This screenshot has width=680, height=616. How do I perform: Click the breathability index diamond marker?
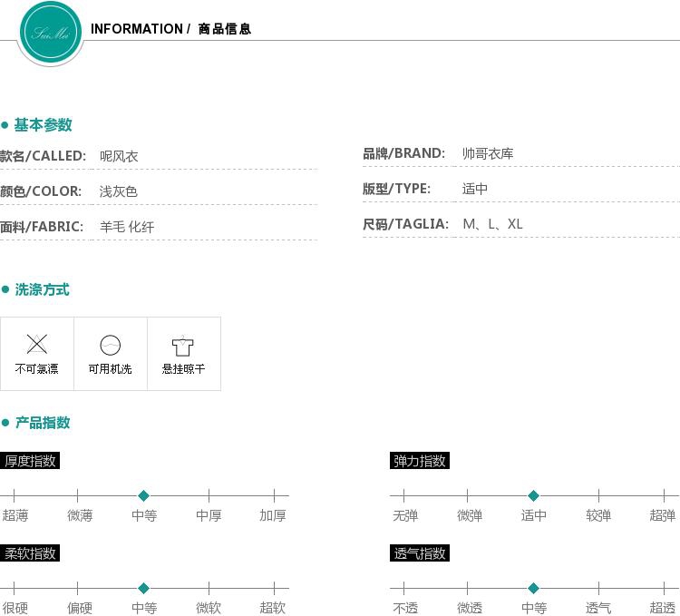pyautogui.click(x=533, y=589)
